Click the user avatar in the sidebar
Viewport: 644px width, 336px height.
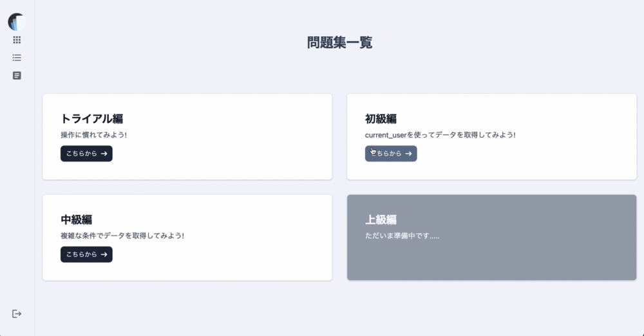17,22
